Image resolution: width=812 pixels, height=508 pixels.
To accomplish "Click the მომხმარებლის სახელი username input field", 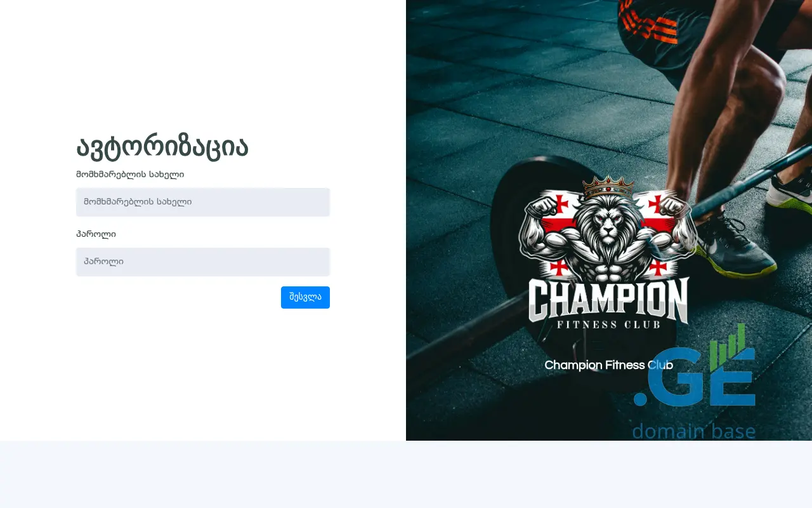I will (203, 202).
